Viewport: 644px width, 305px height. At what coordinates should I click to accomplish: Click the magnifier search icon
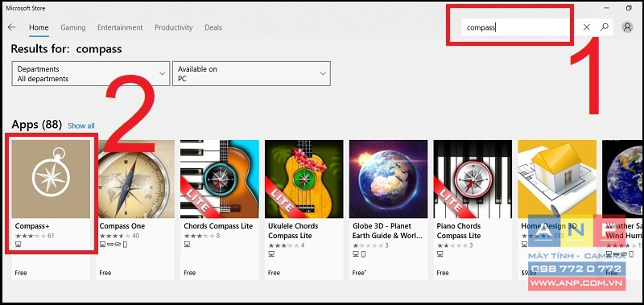605,27
